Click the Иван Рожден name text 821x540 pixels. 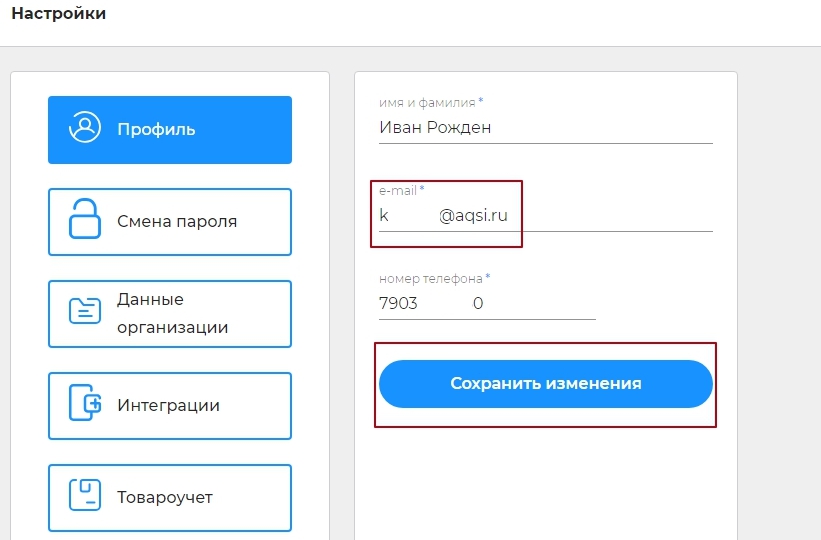[x=435, y=127]
